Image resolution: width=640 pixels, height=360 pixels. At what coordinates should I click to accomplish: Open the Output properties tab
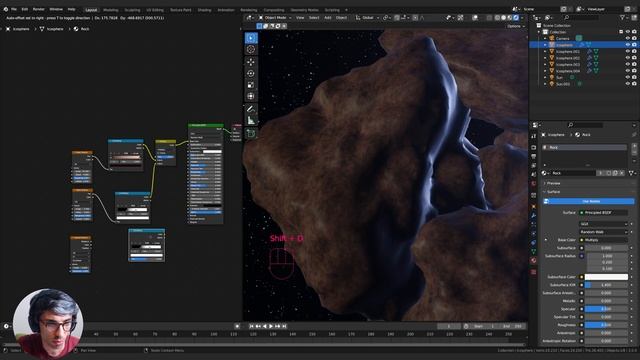(x=533, y=157)
